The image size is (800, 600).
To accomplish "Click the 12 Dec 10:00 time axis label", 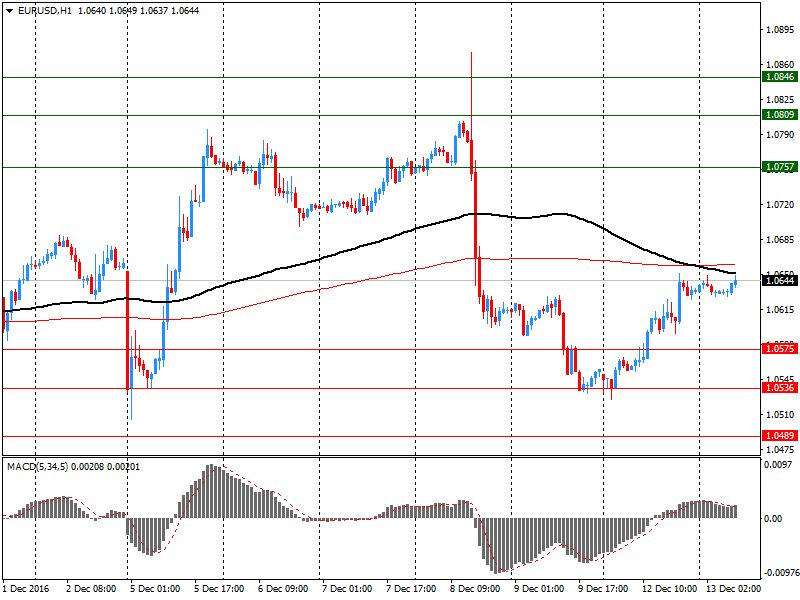I will click(669, 589).
